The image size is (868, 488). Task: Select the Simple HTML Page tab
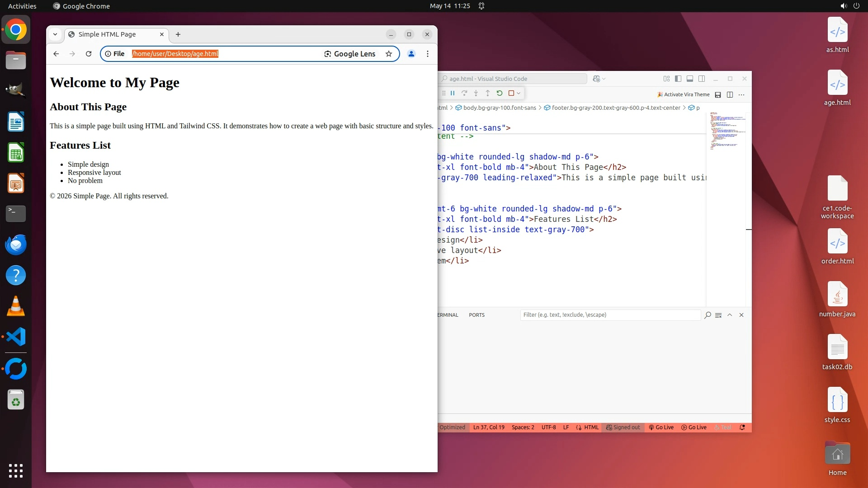(107, 34)
